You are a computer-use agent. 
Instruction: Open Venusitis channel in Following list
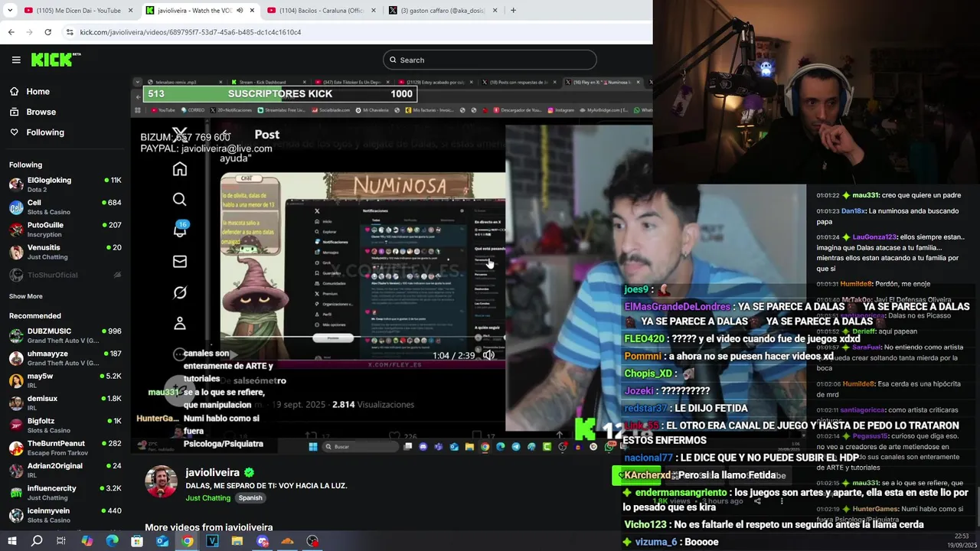click(65, 252)
